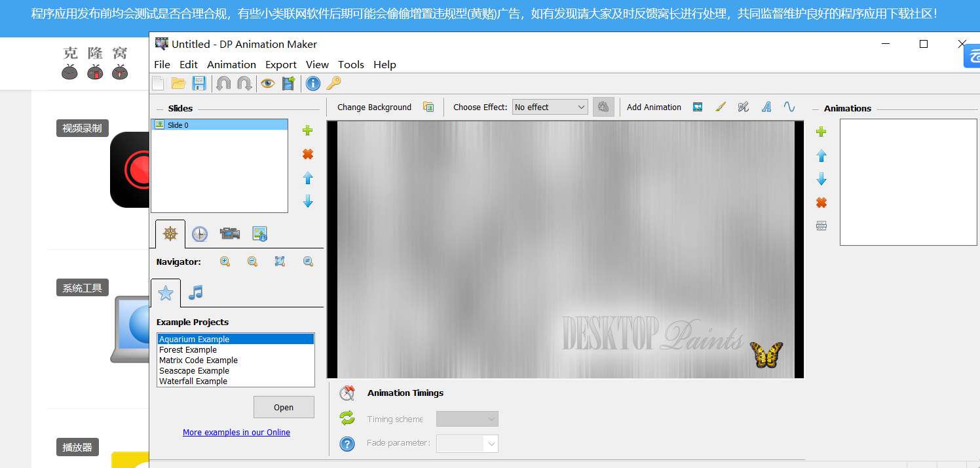Click the blue question mark help icon
Screen dimensions: 980x468
pos(347,444)
